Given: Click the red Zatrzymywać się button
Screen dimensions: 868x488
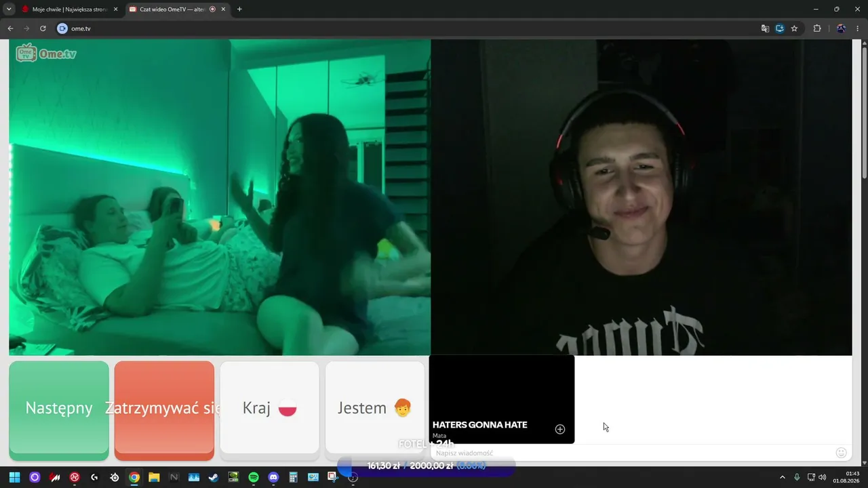Looking at the screenshot, I should click(x=164, y=408).
